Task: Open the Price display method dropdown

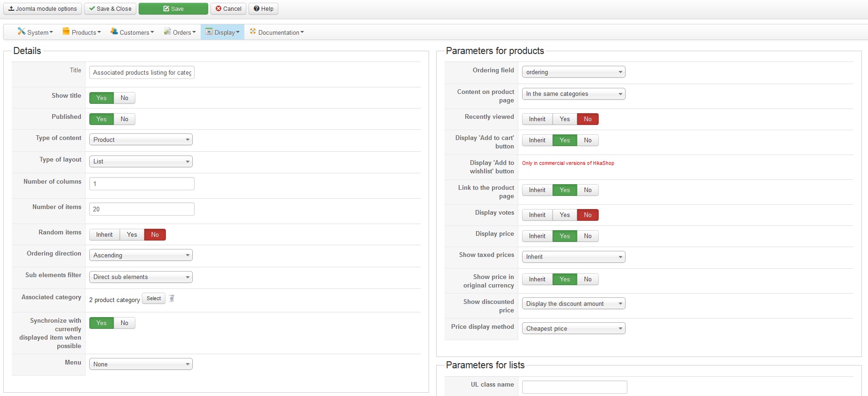Action: [574, 328]
